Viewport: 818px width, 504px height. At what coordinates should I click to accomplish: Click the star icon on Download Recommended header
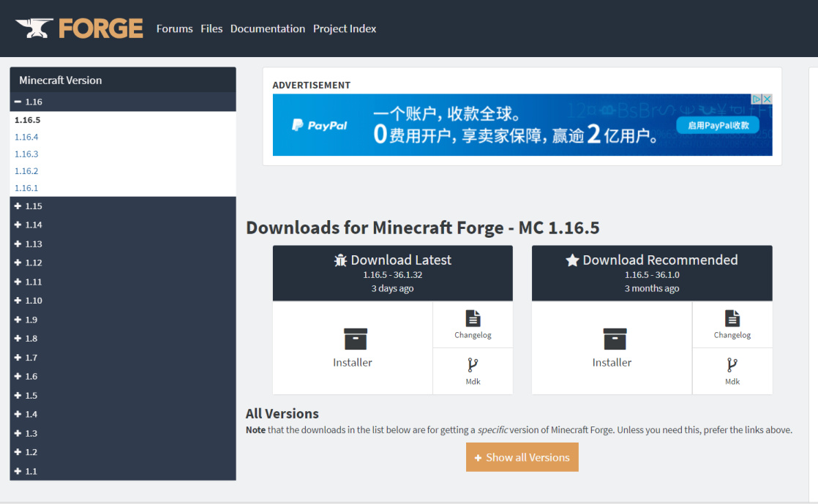[x=572, y=259]
